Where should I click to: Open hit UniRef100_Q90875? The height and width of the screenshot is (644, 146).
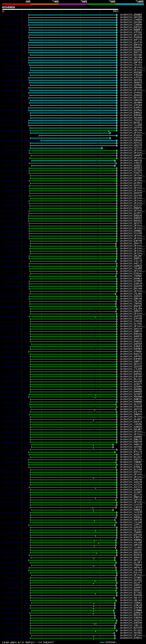point(131,193)
